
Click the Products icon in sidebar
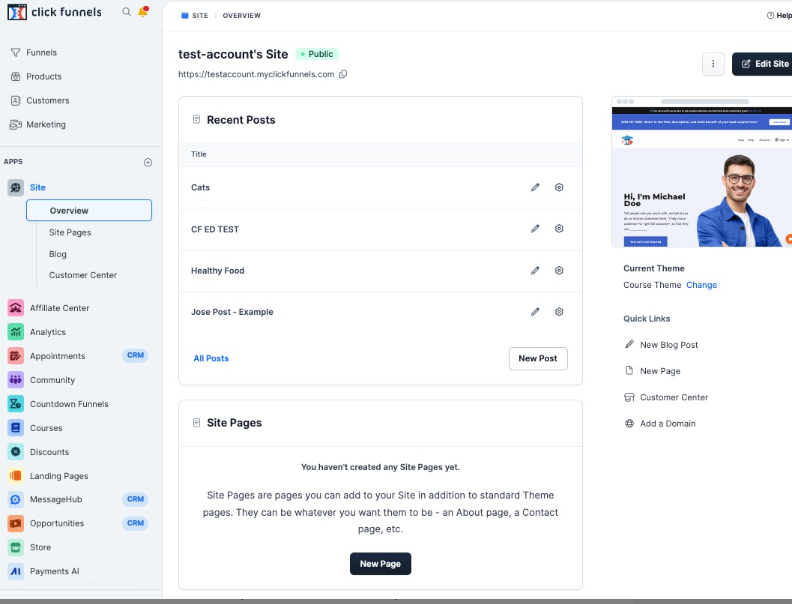pyautogui.click(x=16, y=77)
